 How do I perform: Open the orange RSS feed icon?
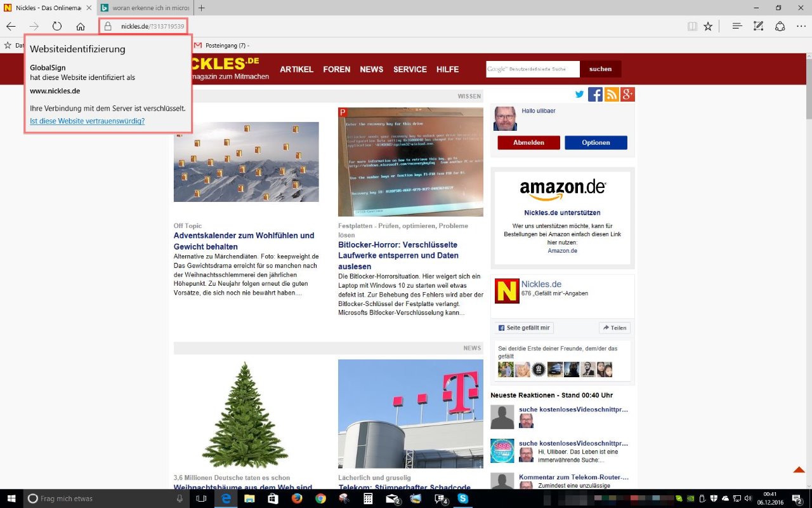pyautogui.click(x=612, y=95)
